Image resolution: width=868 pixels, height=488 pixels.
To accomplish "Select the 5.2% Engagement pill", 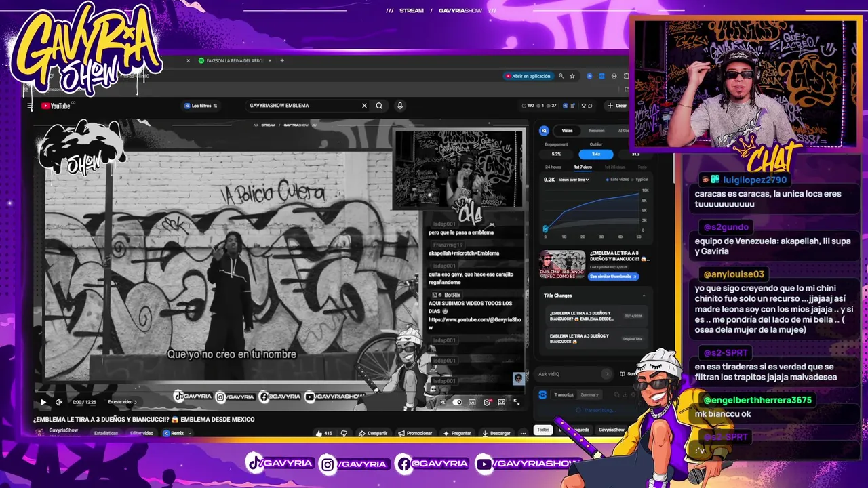I will [x=556, y=154].
